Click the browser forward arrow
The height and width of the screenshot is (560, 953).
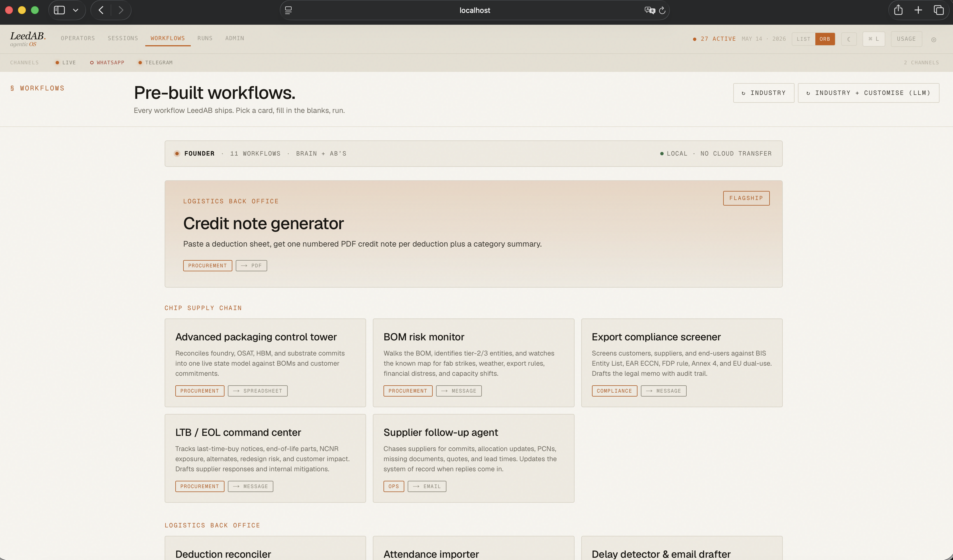pos(121,10)
